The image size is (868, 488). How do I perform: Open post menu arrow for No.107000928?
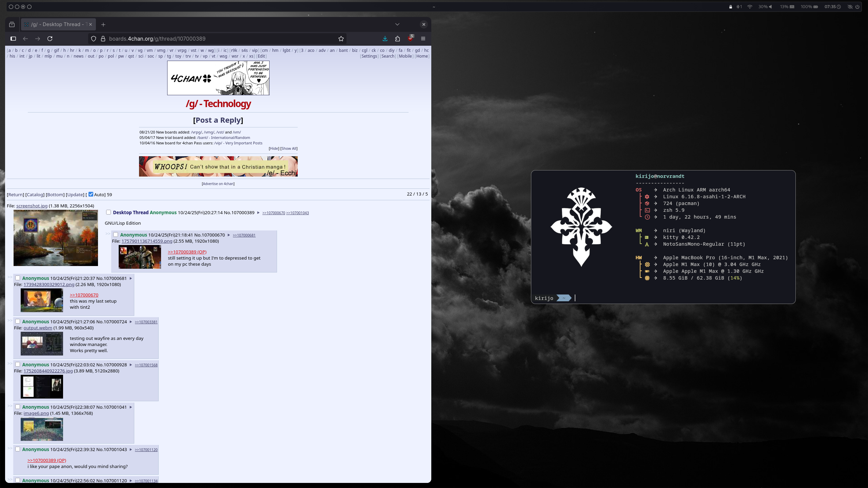131,365
